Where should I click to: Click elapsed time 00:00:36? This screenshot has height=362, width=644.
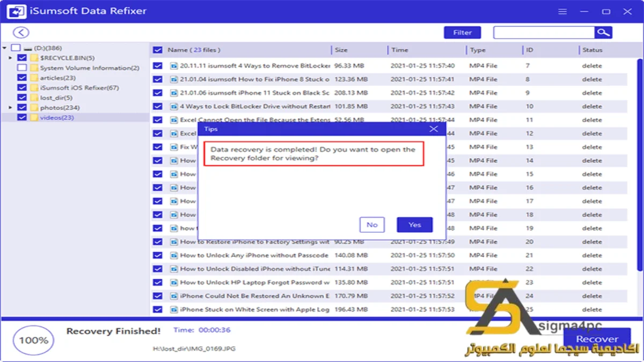(x=215, y=330)
